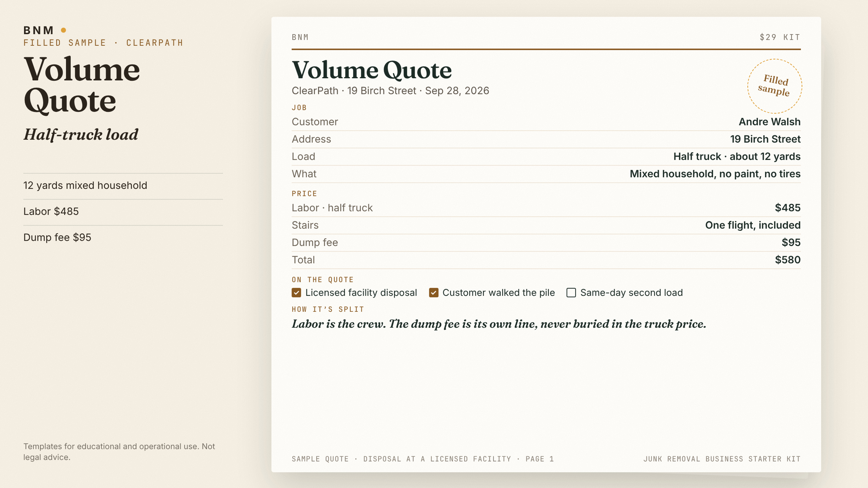Click the Stairs row label
Viewport: 868px width, 488px height.
tap(305, 225)
